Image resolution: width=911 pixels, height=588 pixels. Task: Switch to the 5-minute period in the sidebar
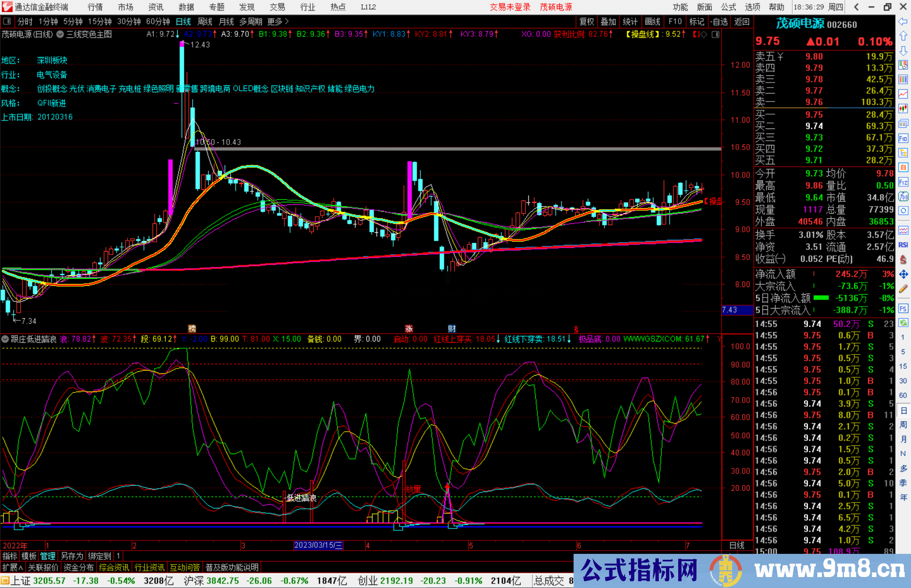(903, 352)
